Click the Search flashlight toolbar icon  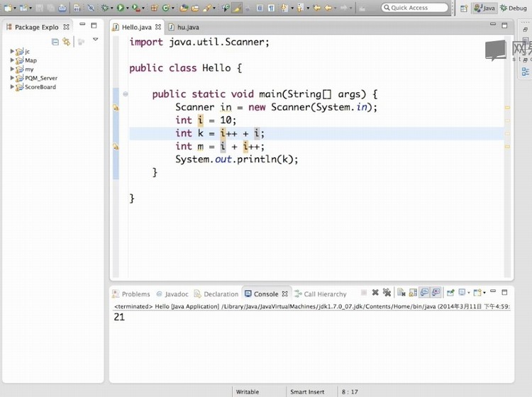pos(206,8)
